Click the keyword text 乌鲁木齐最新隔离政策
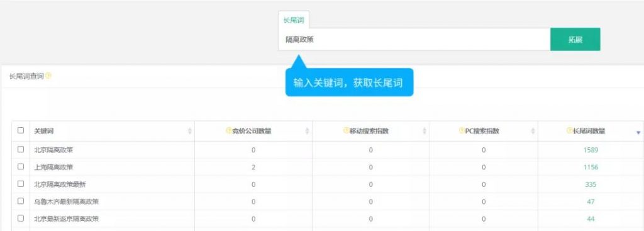Image resolution: width=644 pixels, height=231 pixels. click(67, 202)
